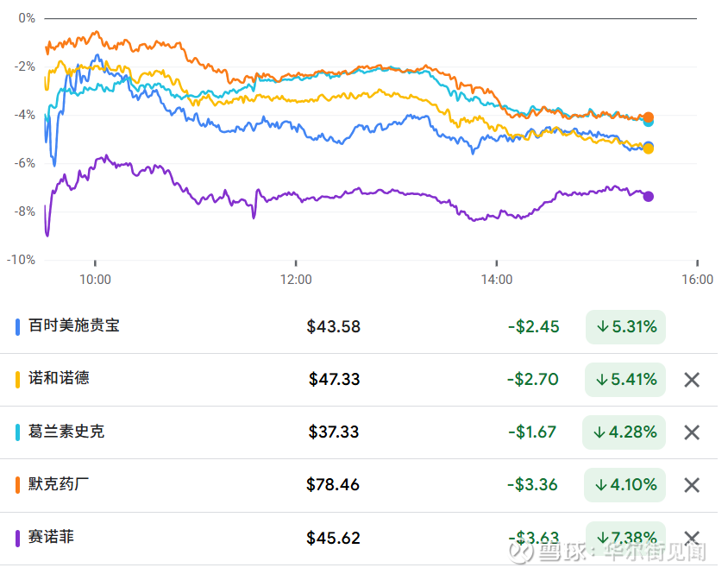The width and height of the screenshot is (728, 574).
Task: Click 12:00 label on time axis
Action: click(x=296, y=280)
